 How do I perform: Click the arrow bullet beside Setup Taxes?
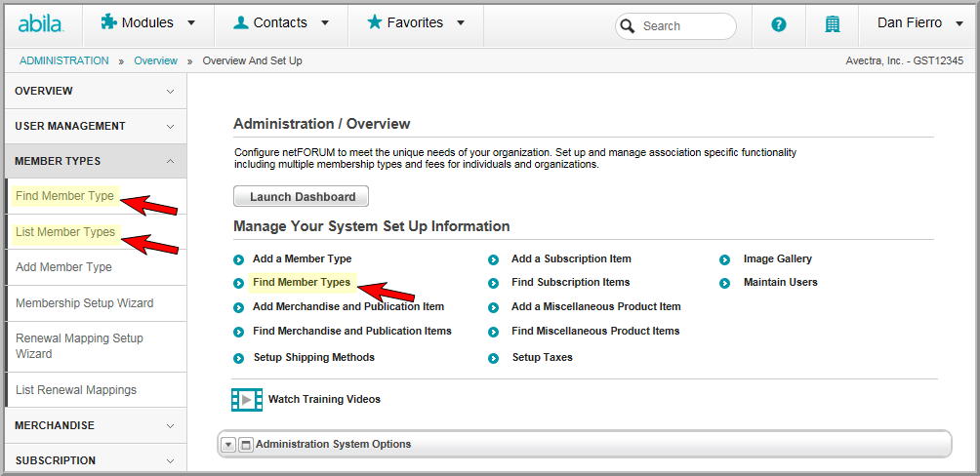pos(493,359)
